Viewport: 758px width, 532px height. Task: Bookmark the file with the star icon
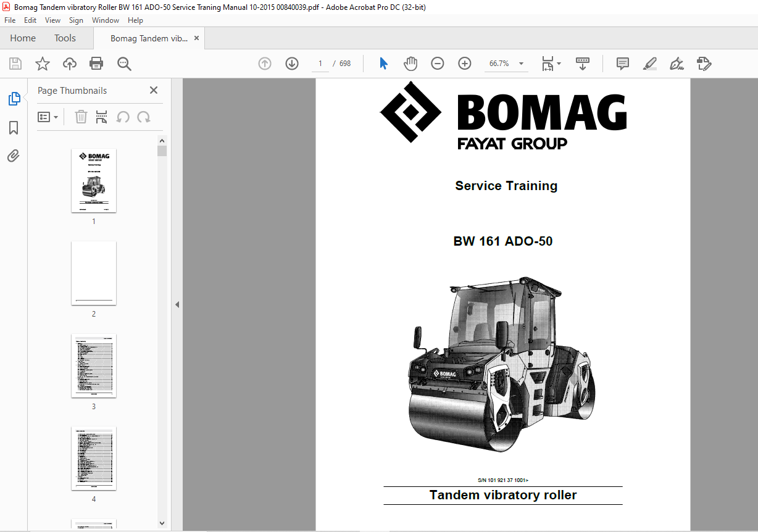click(x=43, y=64)
